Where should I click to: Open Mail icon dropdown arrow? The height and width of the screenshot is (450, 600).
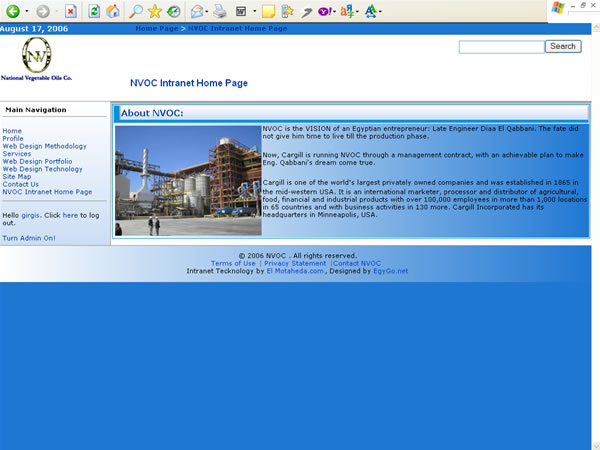pos(207,11)
